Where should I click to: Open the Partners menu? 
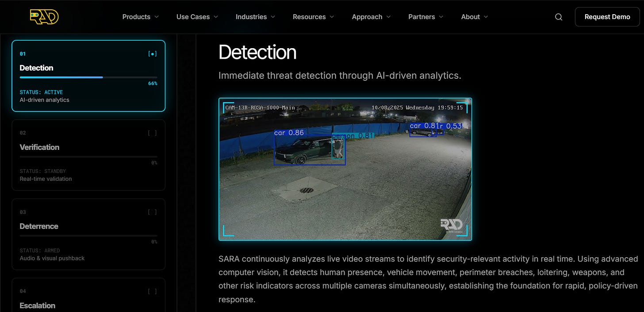pyautogui.click(x=425, y=17)
